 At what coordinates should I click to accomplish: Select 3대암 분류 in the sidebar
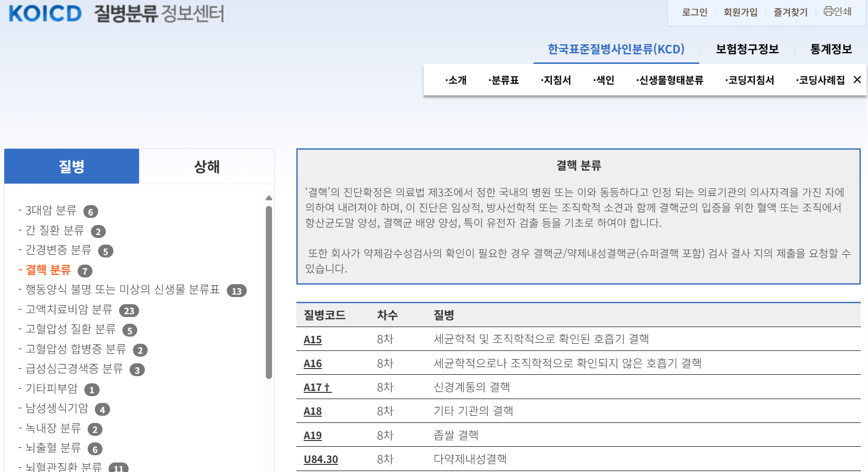tap(51, 211)
